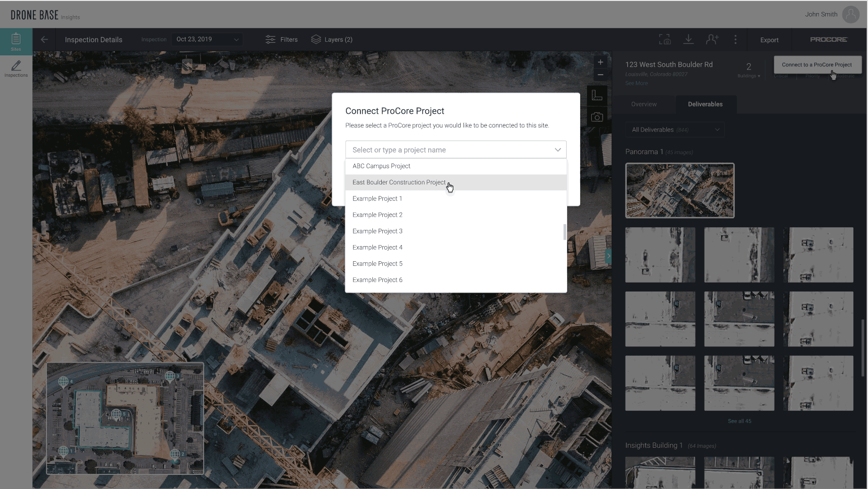Open the Panorama 1 large thumbnail

click(680, 190)
